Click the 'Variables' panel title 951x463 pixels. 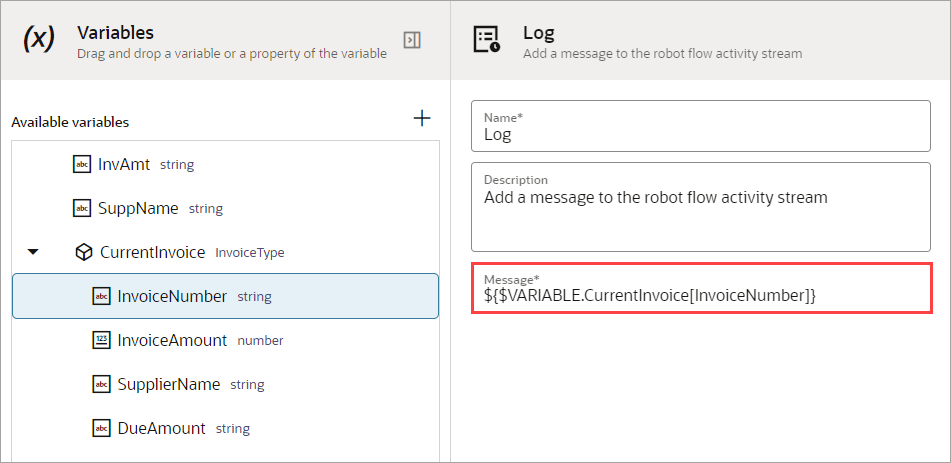[115, 32]
